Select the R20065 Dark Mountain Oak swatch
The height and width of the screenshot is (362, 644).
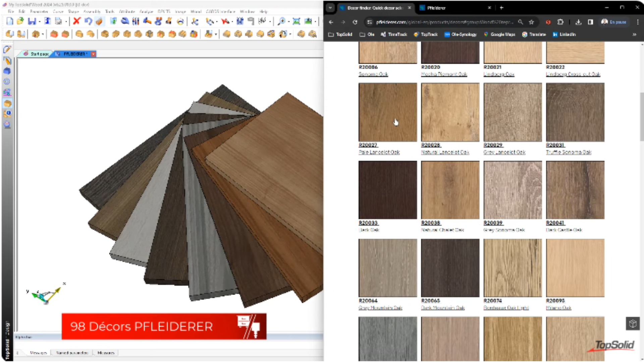(x=450, y=268)
